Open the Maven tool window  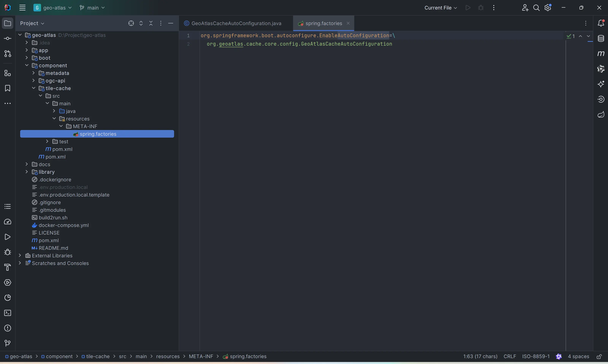click(601, 53)
